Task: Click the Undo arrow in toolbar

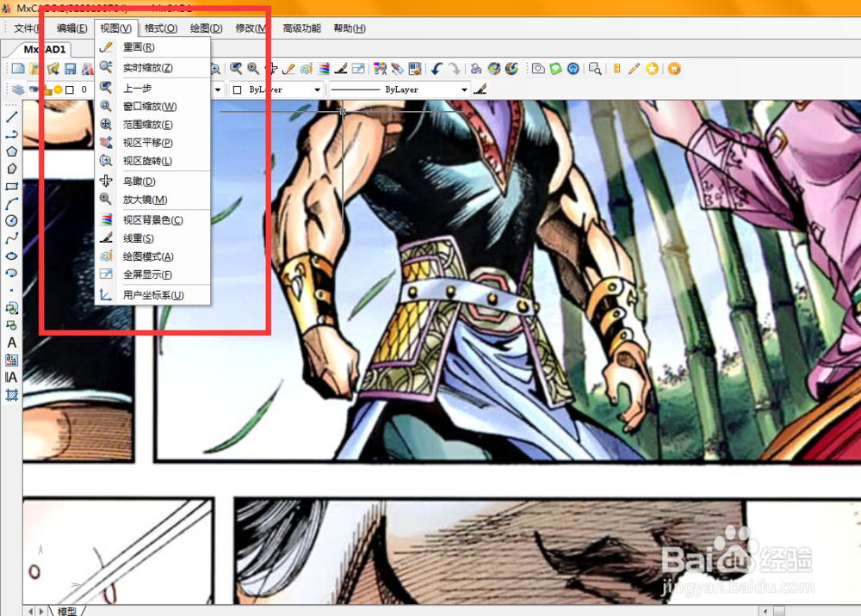Action: pyautogui.click(x=437, y=69)
